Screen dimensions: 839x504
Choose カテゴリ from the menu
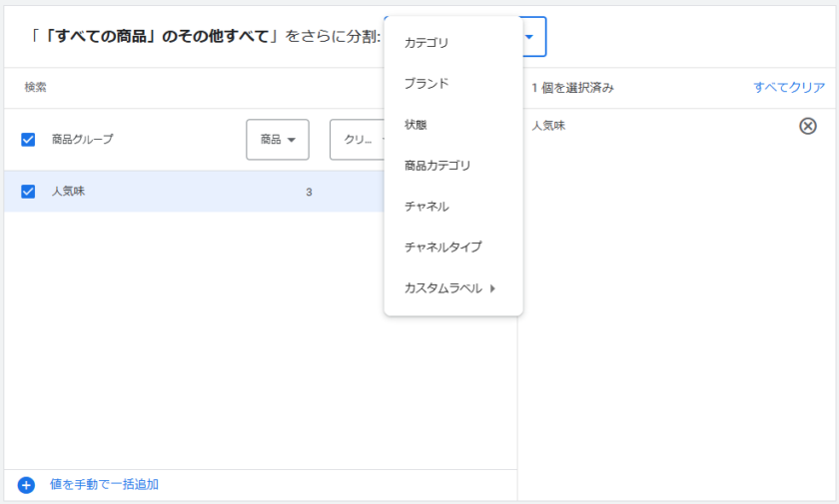[426, 43]
